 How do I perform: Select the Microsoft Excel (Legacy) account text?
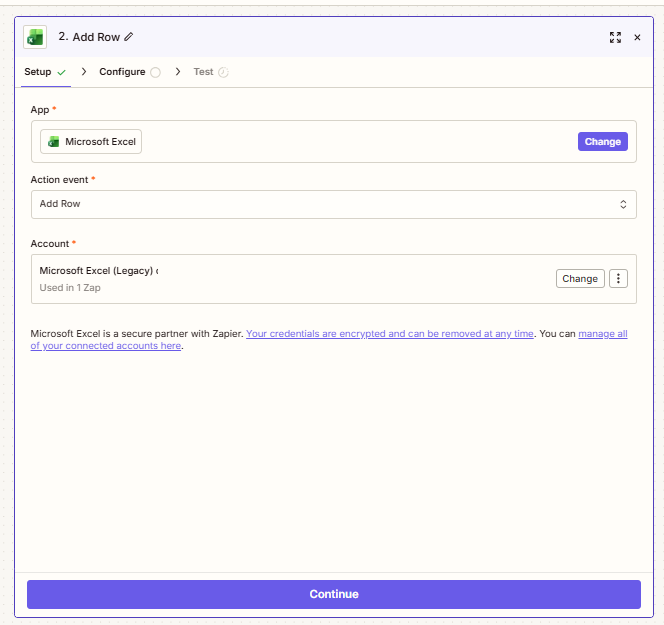coord(99,271)
